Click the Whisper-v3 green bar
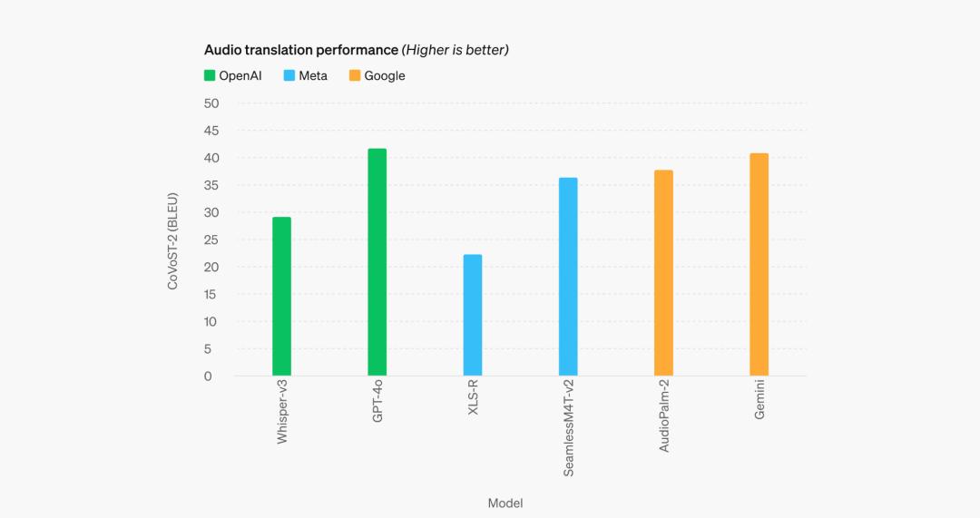980x518 pixels. point(282,296)
